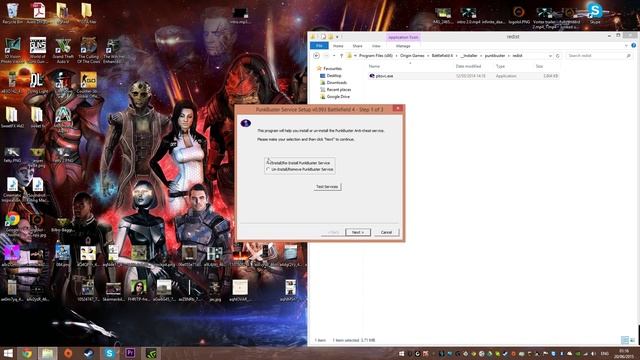This screenshot has height=360, width=640.
Task: Open Downloads in navigation pane
Action: pos(333,82)
